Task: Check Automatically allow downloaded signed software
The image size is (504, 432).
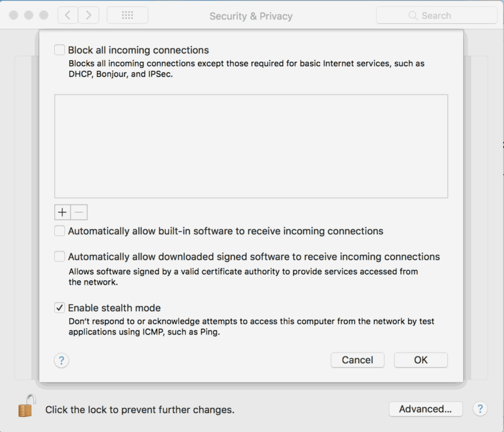Action: point(59,257)
